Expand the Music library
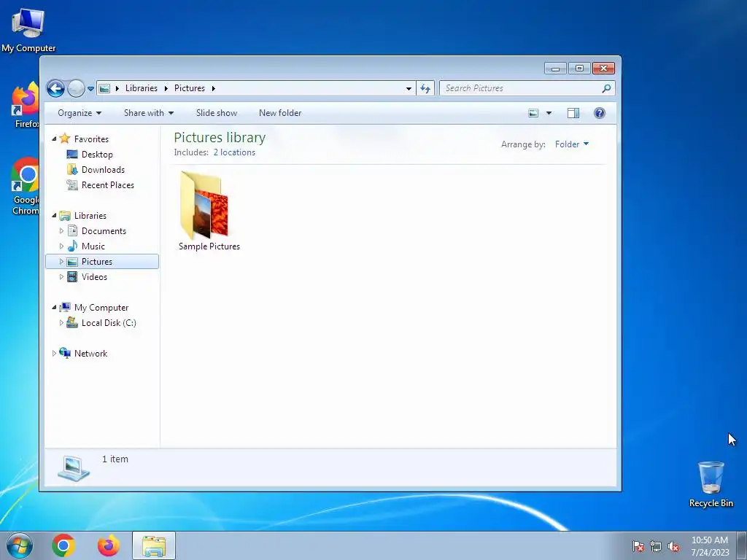Screen dimensions: 747x560 (x=61, y=246)
